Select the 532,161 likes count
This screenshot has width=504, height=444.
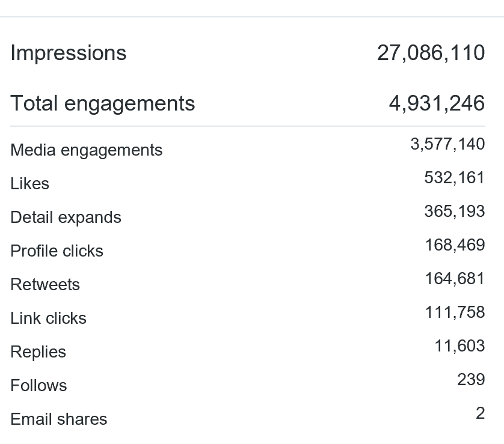click(454, 178)
